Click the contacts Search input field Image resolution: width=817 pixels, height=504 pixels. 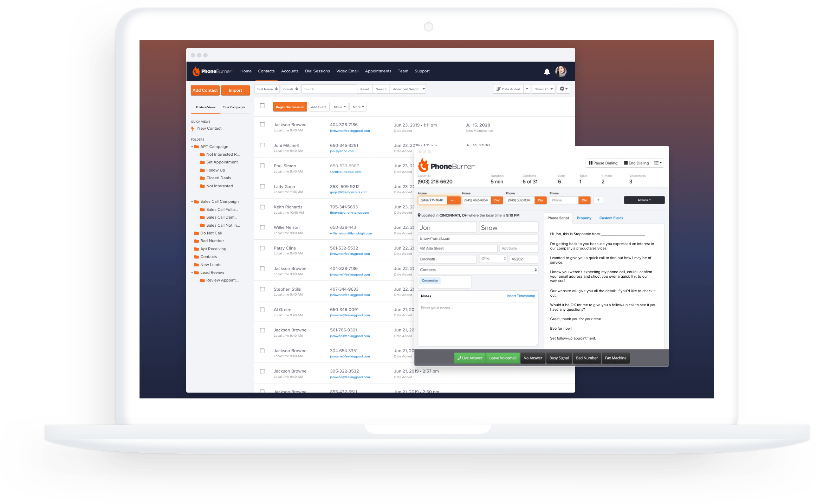(329, 89)
